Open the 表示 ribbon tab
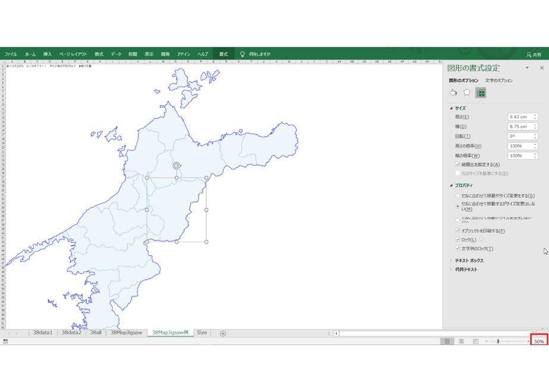549x392 pixels. [149, 54]
